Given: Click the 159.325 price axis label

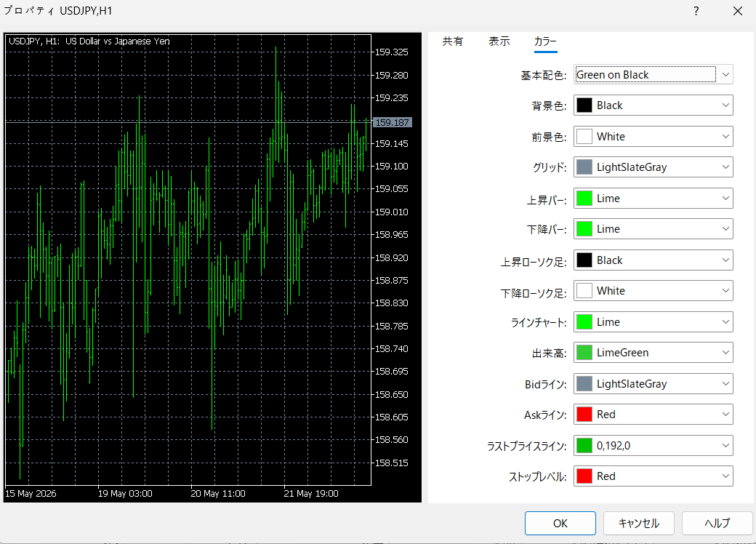Looking at the screenshot, I should [x=392, y=52].
